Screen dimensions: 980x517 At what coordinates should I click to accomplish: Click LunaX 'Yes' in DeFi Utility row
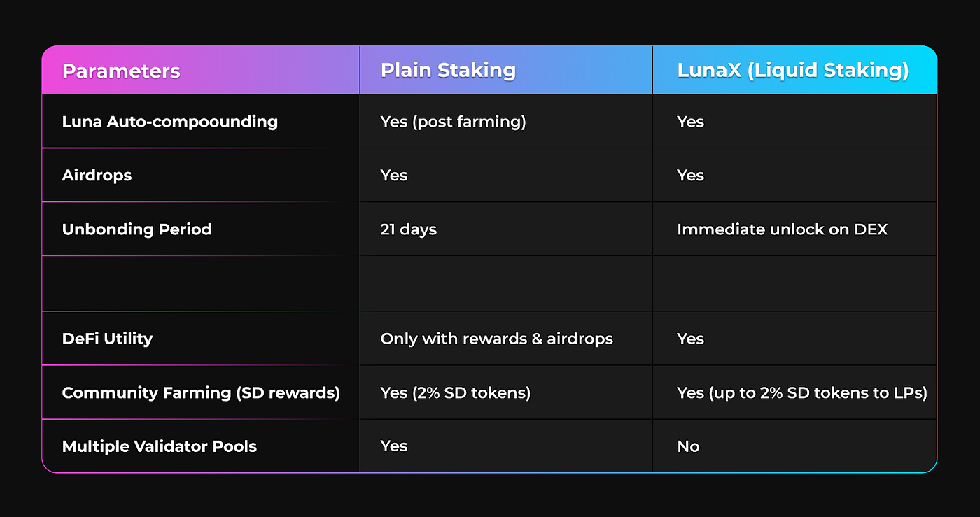point(690,339)
